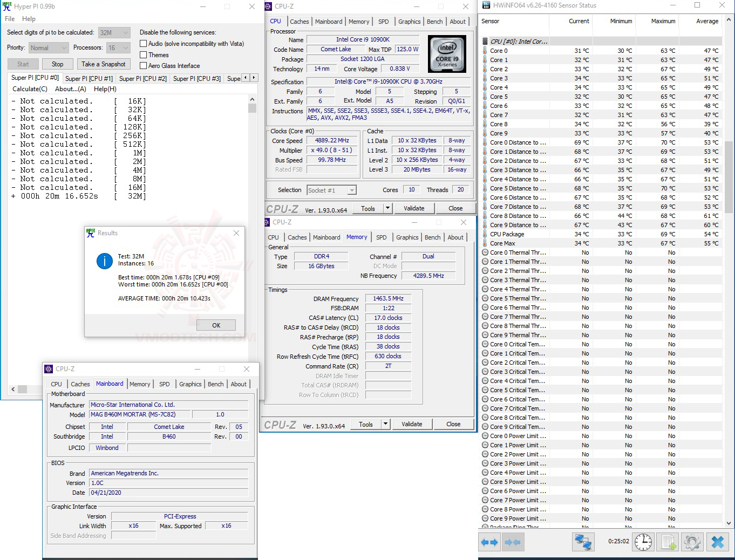Click Core Max thermometer icon in HWiNFO
735x560 pixels.
click(485, 243)
